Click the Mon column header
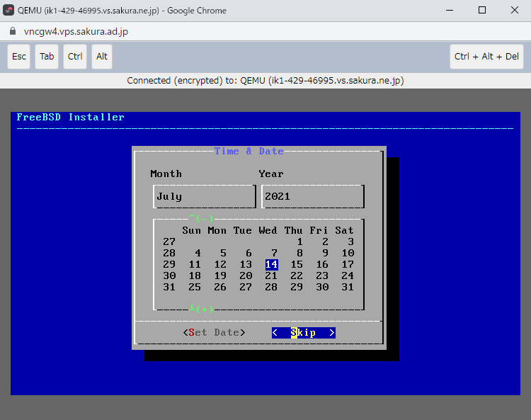 pos(217,230)
